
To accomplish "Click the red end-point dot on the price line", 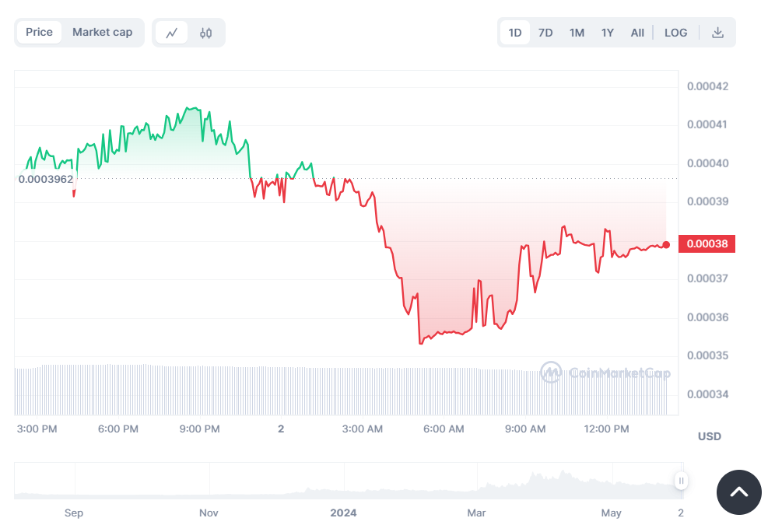I will click(666, 244).
